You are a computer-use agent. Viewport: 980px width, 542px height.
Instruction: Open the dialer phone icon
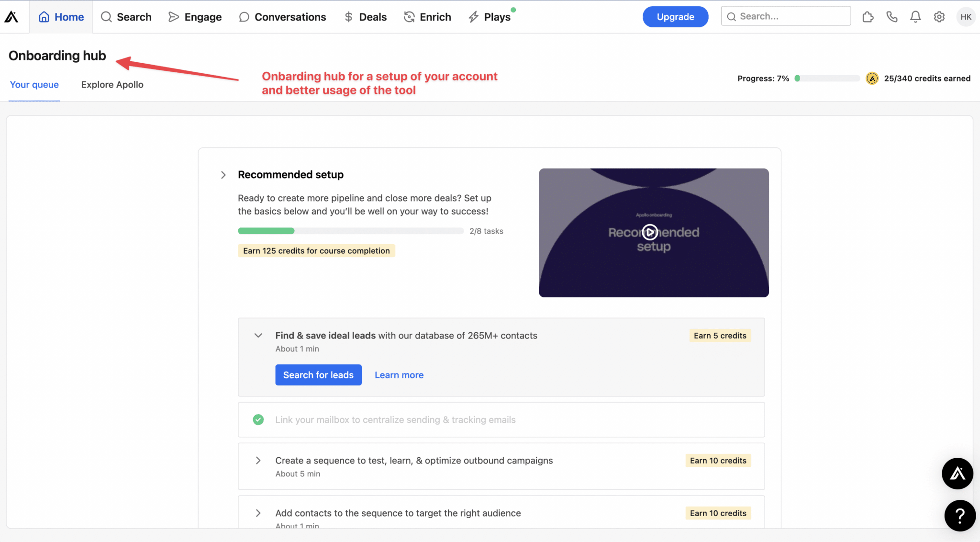[892, 16]
